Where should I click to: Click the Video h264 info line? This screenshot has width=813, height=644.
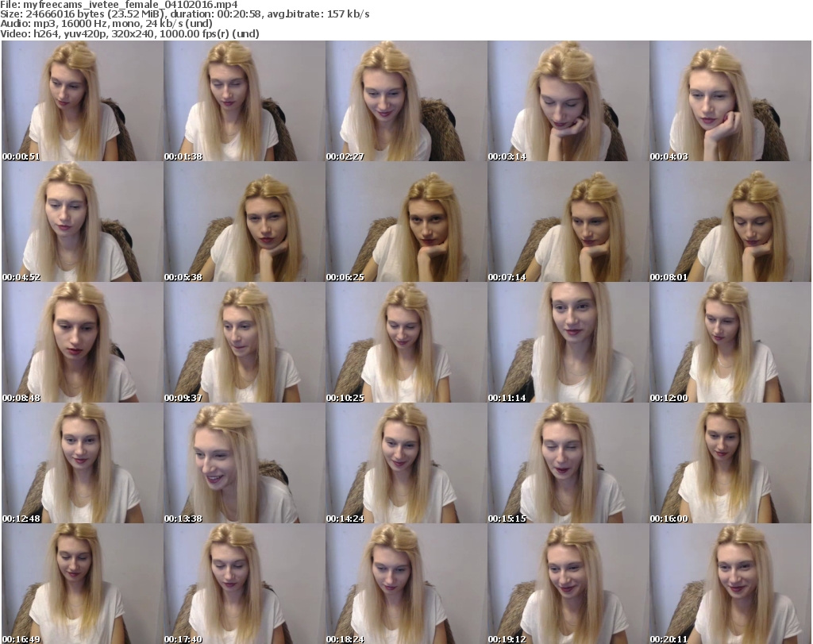coord(129,33)
